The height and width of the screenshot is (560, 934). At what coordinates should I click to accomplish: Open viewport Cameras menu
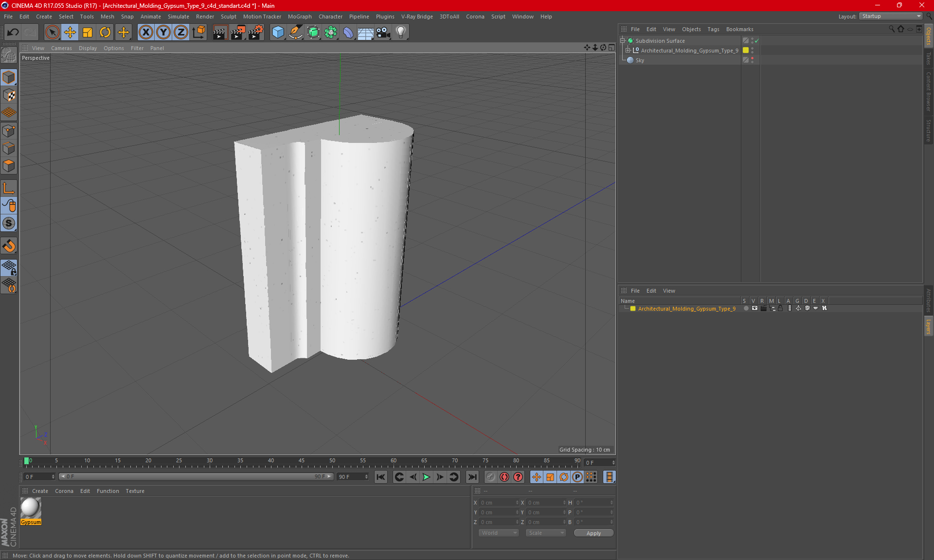pos(61,48)
